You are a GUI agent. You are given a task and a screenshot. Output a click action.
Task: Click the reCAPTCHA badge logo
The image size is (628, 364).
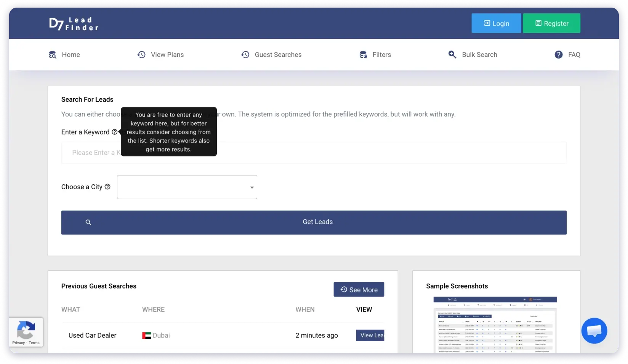tap(26, 330)
